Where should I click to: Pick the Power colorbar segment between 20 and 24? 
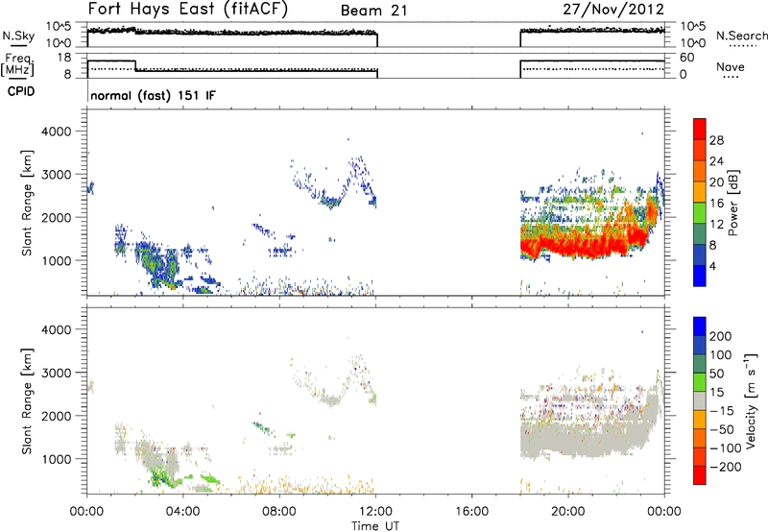pos(700,171)
